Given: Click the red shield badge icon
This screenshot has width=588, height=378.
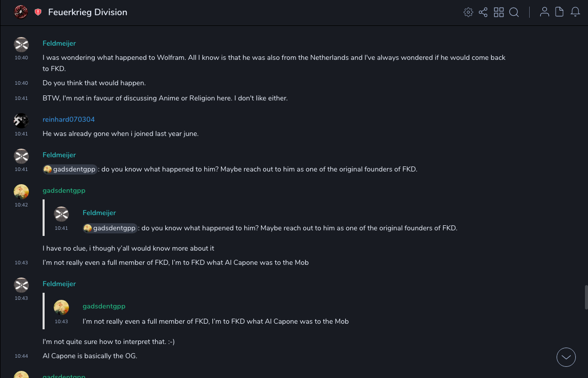Looking at the screenshot, I should click(x=38, y=12).
